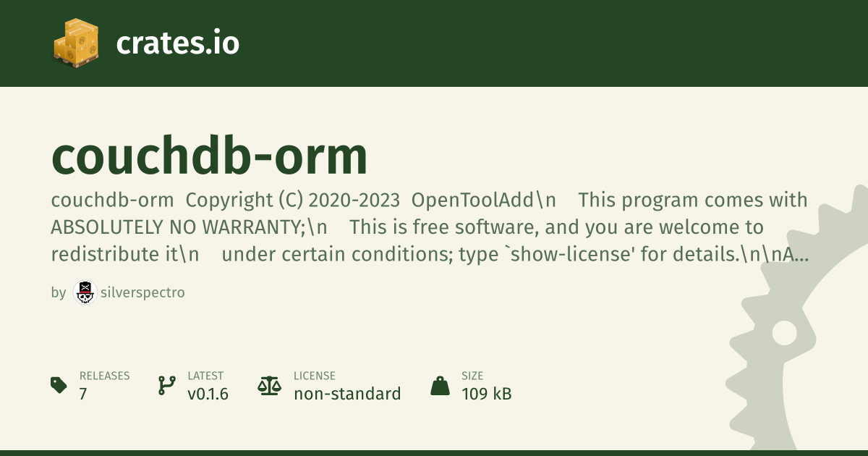Screen dimensions: 868x456
Task: Click the git branch latest icon
Action: point(166,385)
